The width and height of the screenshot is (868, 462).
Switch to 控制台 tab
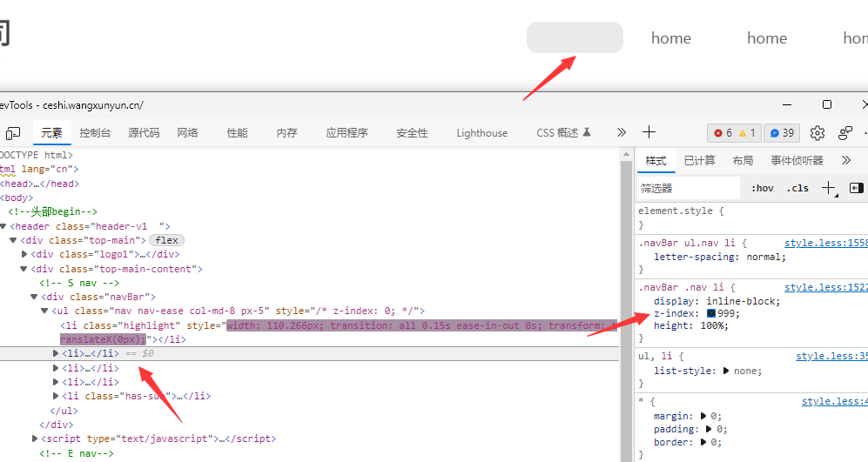[95, 133]
